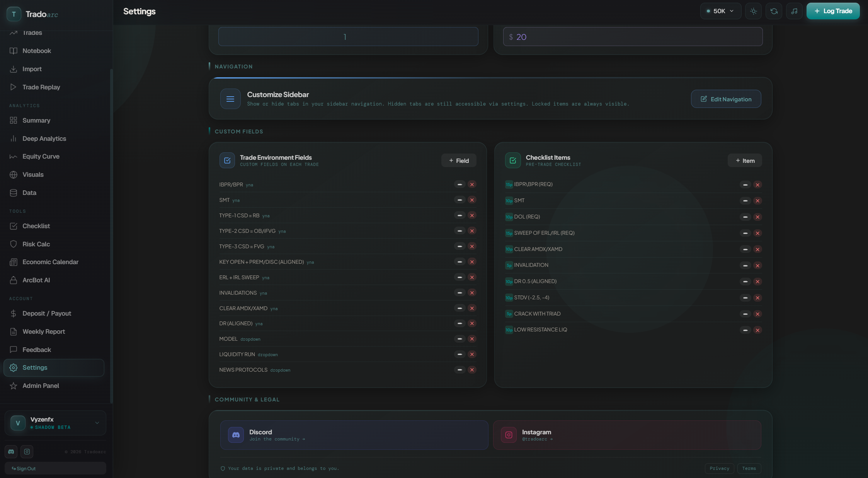The width and height of the screenshot is (868, 478).
Task: Click the Trade Environment Fields header icon
Action: [227, 160]
